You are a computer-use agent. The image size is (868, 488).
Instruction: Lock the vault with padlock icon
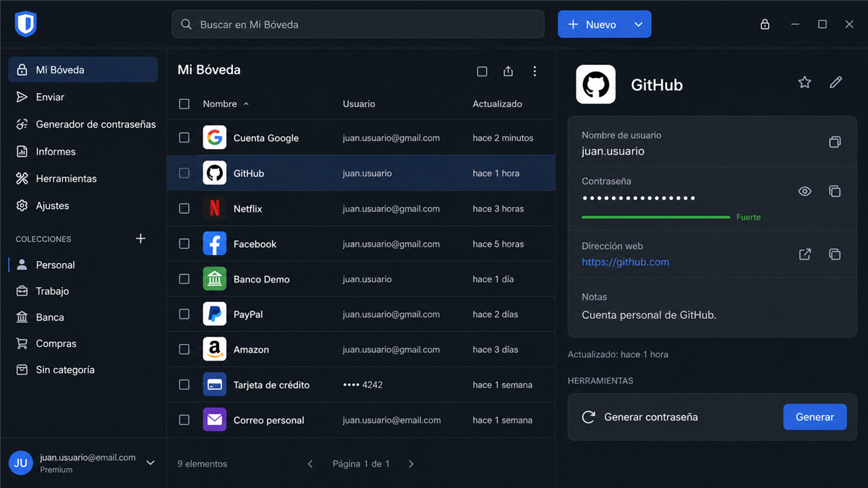(x=765, y=25)
